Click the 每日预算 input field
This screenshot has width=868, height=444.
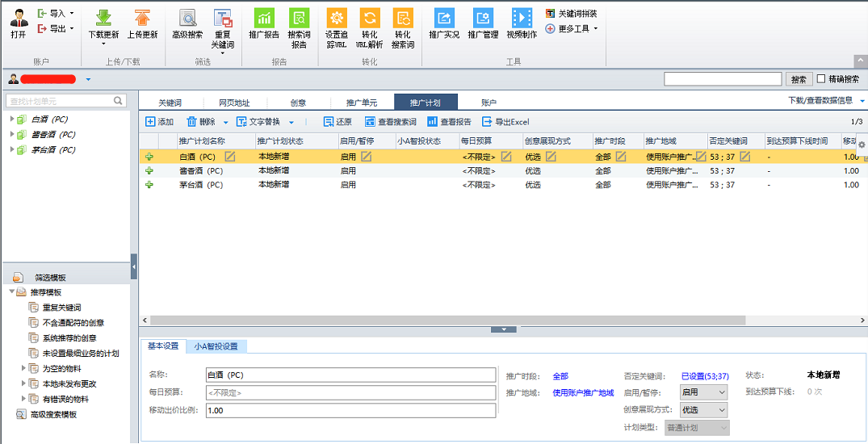coord(350,393)
